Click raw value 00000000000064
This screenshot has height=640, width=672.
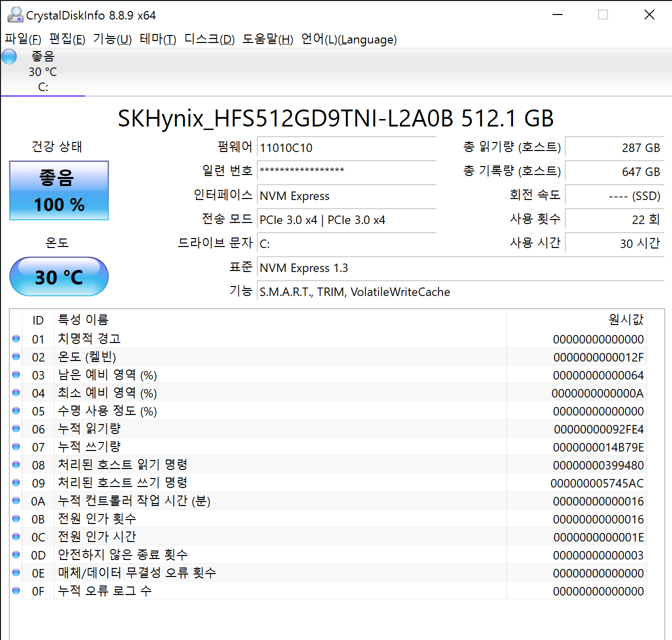coord(598,375)
